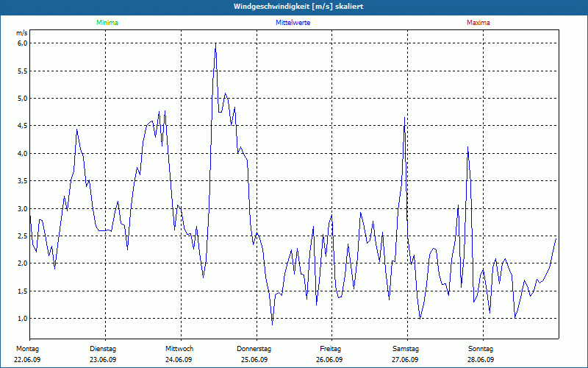Click the 3,5 y-axis value
The image size is (588, 368).
(x=23, y=181)
